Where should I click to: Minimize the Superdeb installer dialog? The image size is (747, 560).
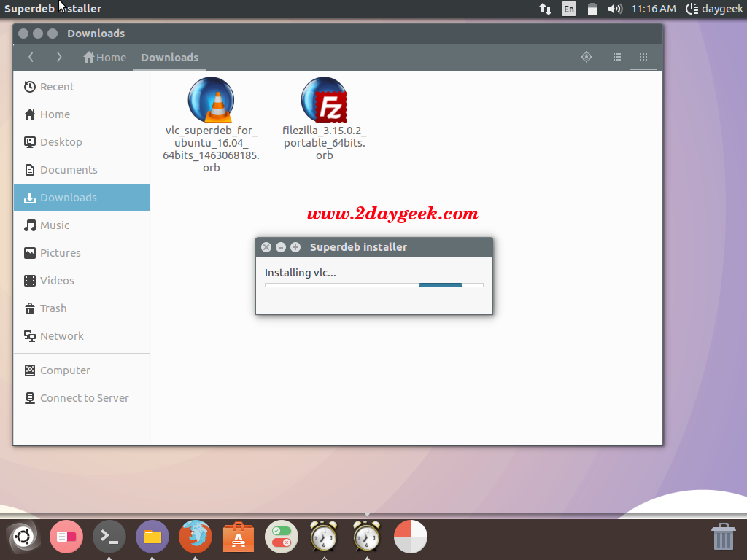[281, 247]
